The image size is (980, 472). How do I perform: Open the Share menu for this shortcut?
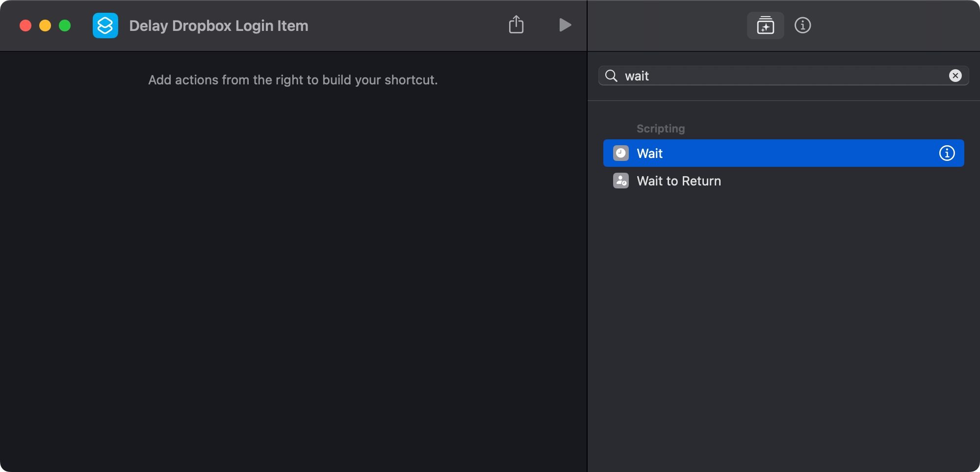point(516,25)
